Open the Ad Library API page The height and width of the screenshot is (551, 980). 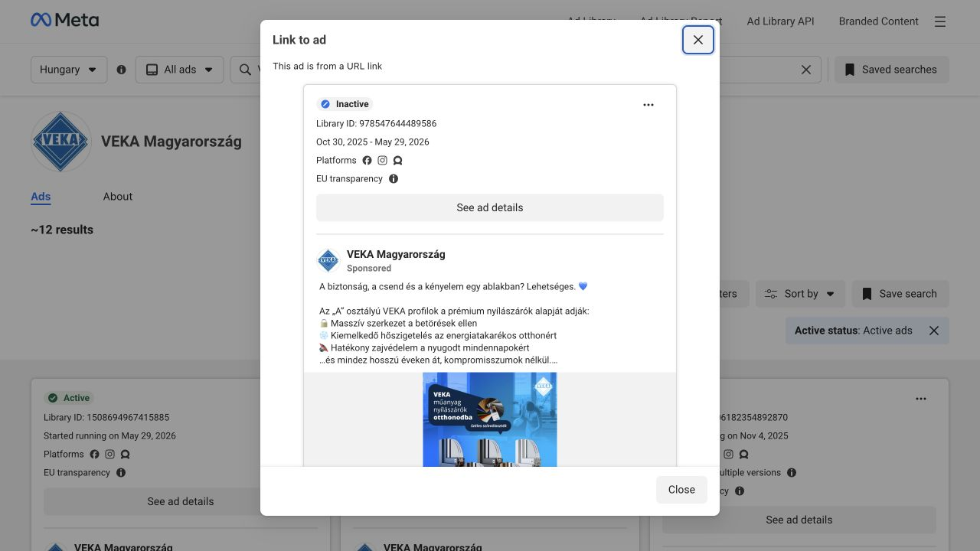[x=780, y=21]
